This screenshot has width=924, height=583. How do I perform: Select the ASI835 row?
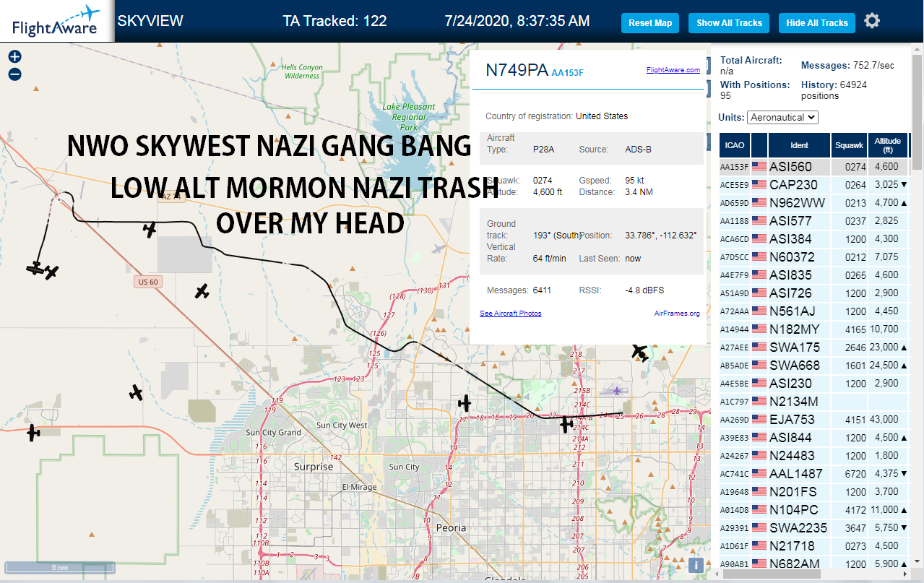coord(814,275)
